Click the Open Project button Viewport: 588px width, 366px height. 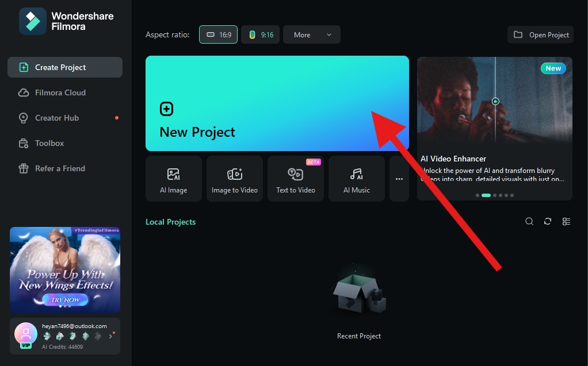pos(540,34)
